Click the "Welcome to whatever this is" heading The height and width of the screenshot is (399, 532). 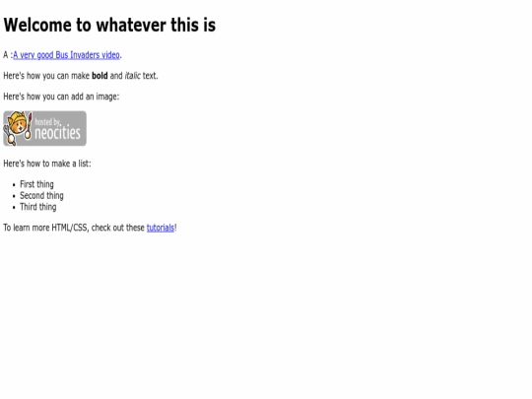(x=109, y=25)
